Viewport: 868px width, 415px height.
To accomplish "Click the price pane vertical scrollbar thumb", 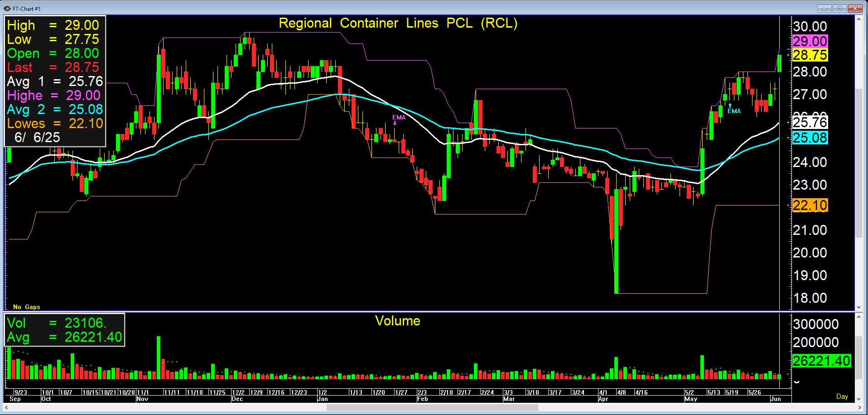I will click(x=858, y=163).
